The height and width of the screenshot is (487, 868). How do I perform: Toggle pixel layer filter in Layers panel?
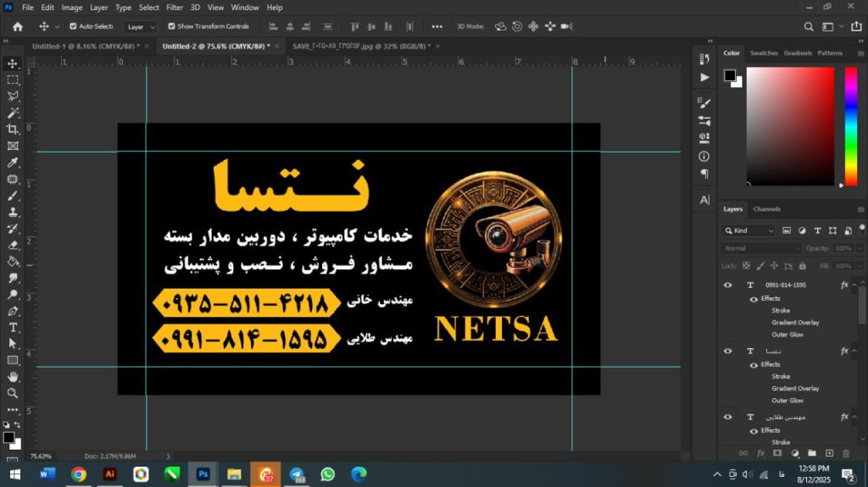tap(787, 230)
